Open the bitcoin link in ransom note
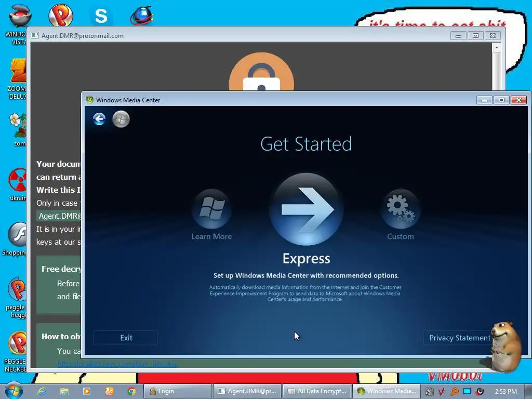This screenshot has height=399, width=532. 116,364
